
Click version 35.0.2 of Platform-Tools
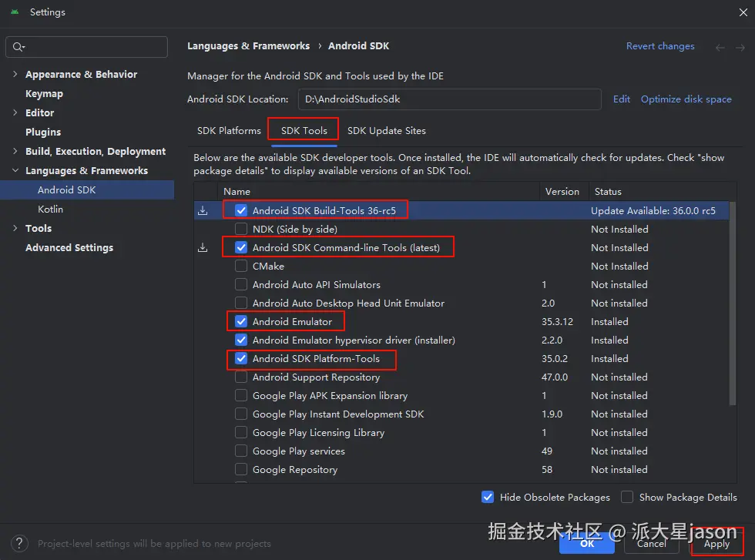555,358
